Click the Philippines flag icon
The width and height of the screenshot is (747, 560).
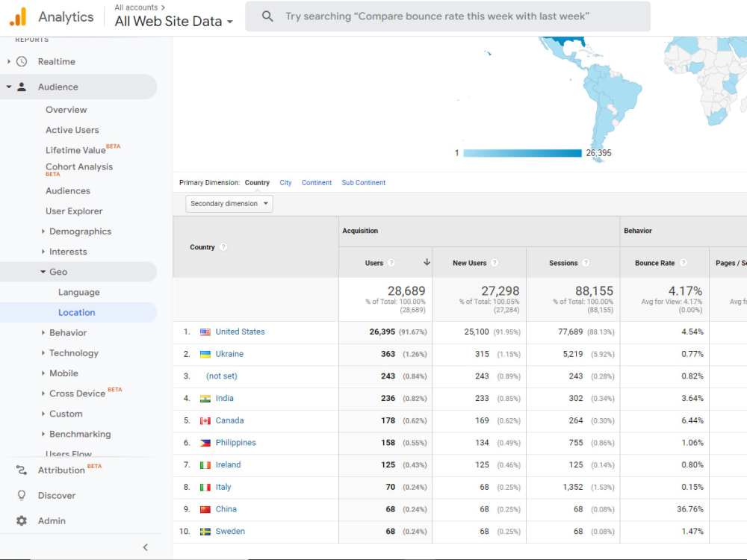[205, 443]
